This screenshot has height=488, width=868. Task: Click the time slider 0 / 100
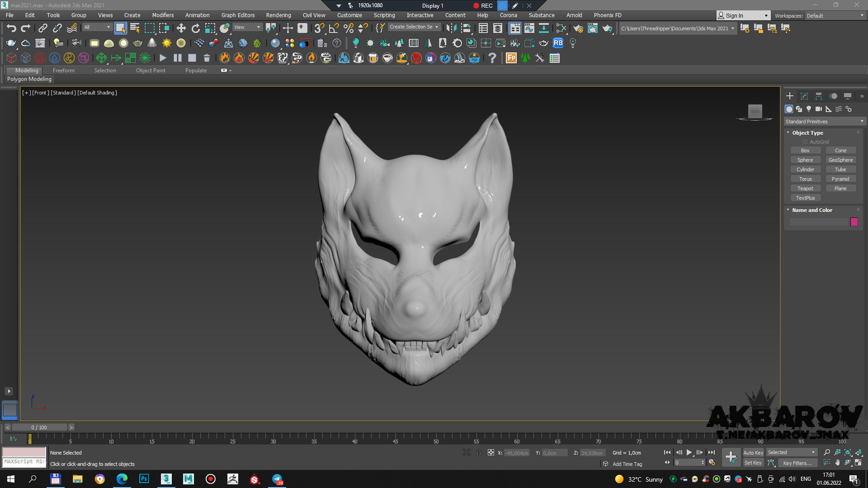(x=39, y=427)
